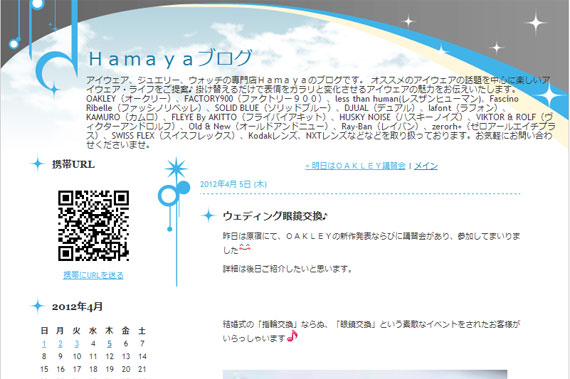Open the Hamayaブログ title link
This screenshot has width=570, height=379.
click(x=171, y=58)
